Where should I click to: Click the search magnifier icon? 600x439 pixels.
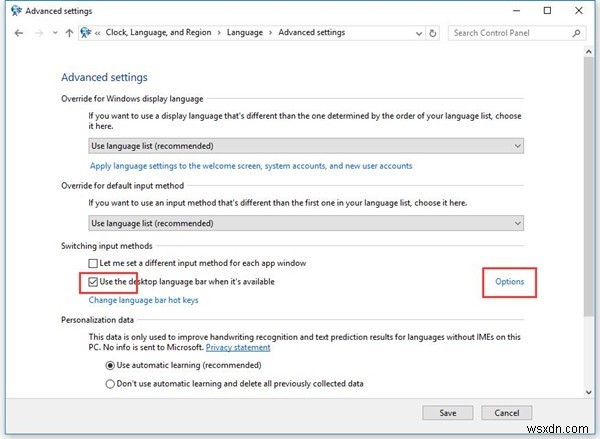[579, 33]
